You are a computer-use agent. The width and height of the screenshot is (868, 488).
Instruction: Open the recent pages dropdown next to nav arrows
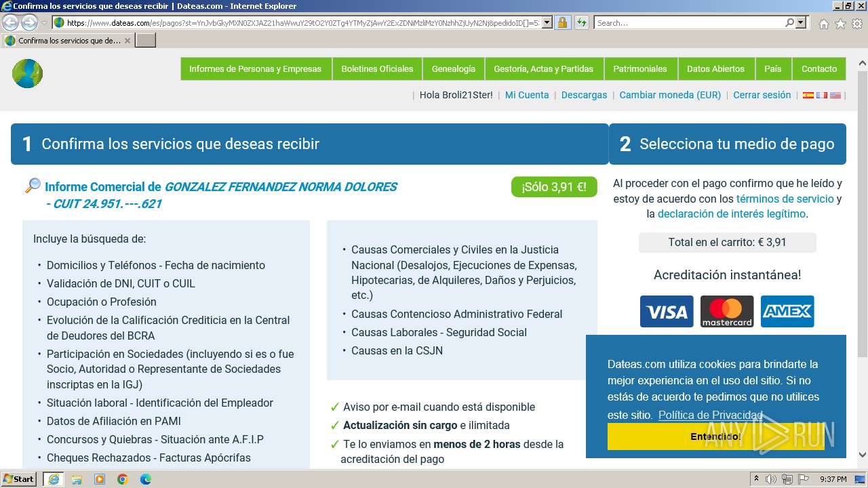[45, 23]
